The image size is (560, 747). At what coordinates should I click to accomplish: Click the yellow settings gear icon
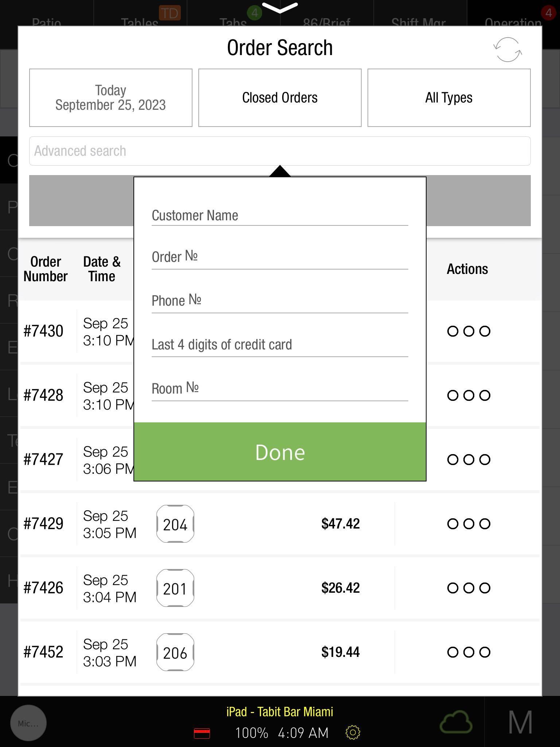click(x=353, y=732)
